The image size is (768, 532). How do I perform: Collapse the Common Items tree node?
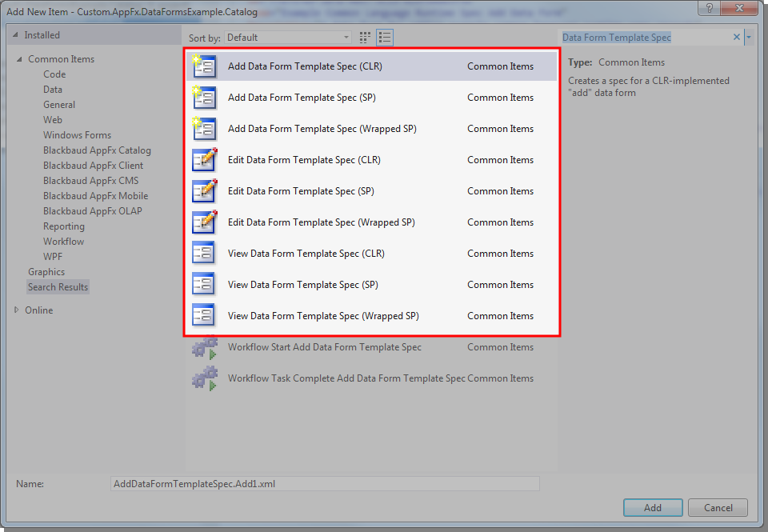[x=19, y=59]
